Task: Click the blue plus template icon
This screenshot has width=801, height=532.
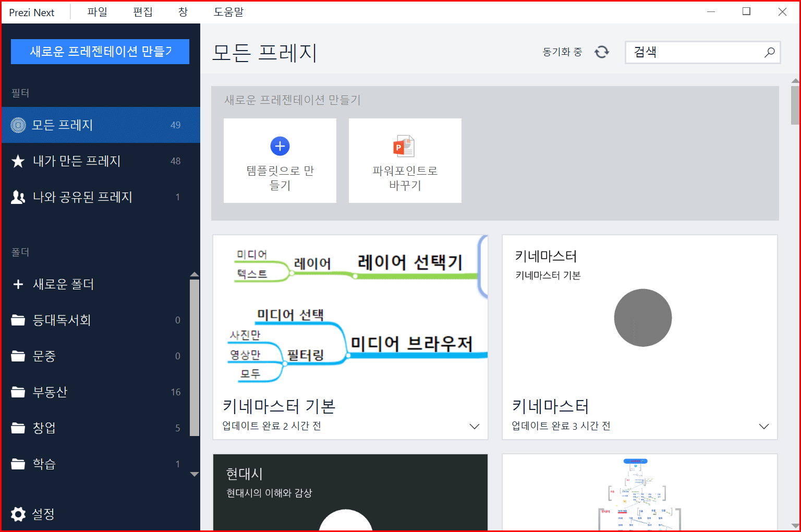Action: (x=280, y=146)
